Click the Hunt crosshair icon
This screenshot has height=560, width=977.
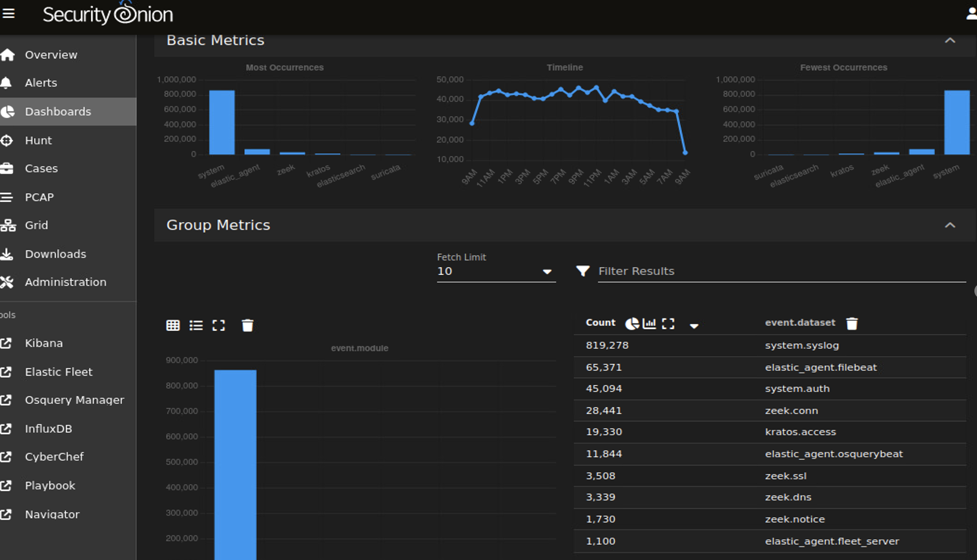coord(6,140)
